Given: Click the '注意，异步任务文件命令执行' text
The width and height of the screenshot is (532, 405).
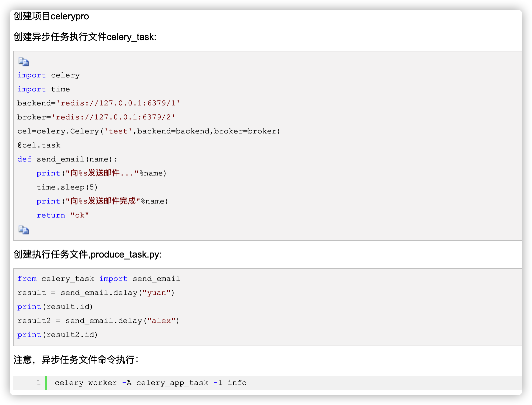Looking at the screenshot, I should (x=76, y=360).
